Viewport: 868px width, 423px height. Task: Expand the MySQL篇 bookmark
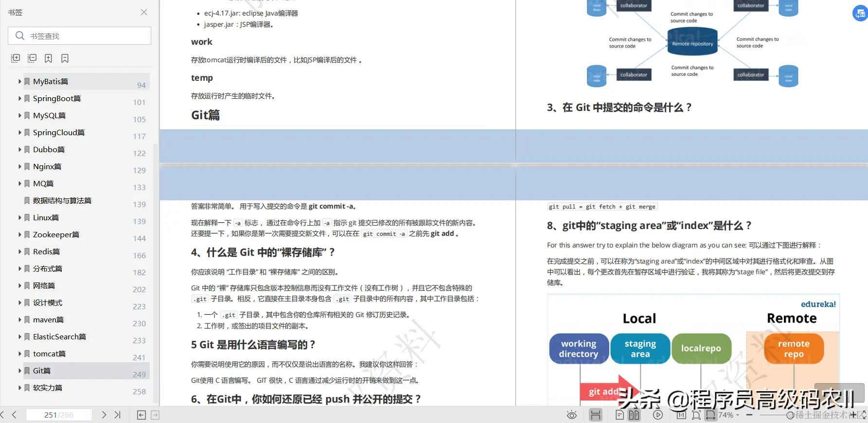click(x=19, y=115)
